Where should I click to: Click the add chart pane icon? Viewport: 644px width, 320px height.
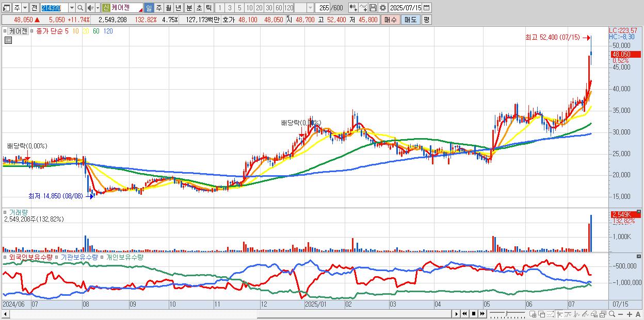pyautogui.click(x=533, y=314)
